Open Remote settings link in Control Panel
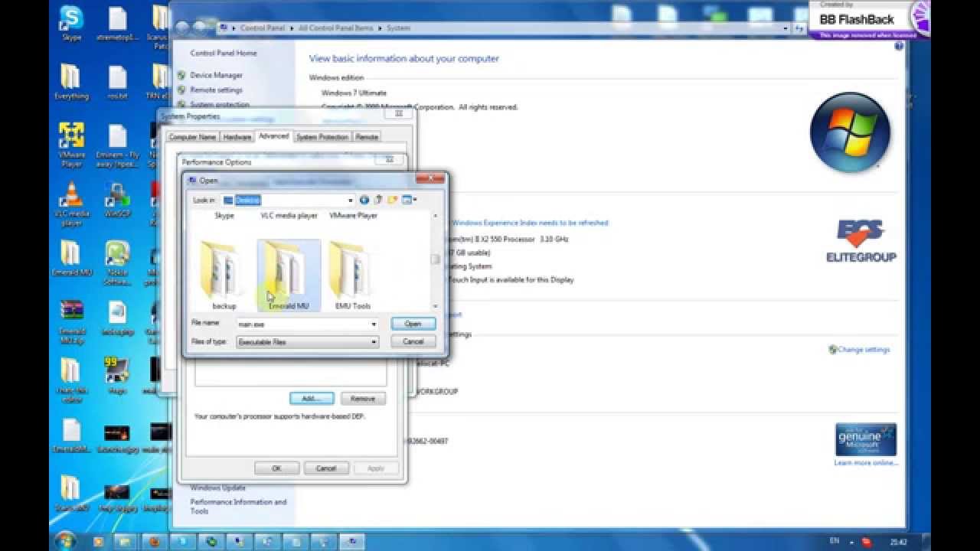Screen dimensions: 980x551 216,90
